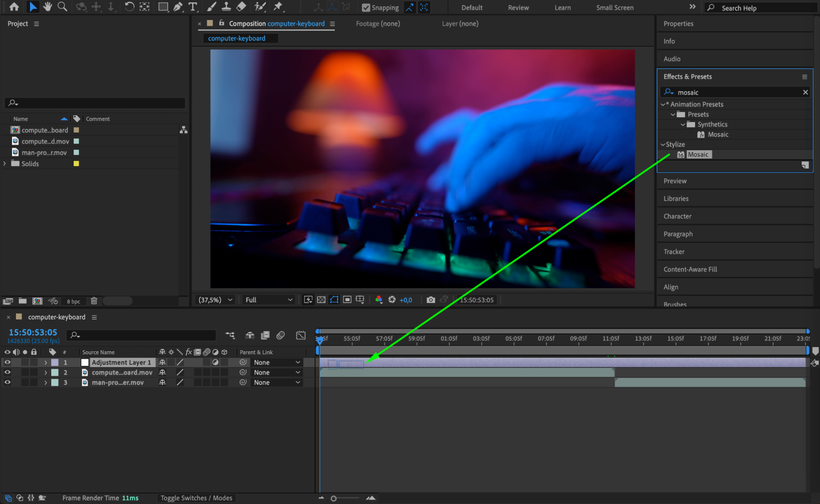The image size is (820, 504).
Task: Switch to the Review workspace
Action: coord(518,7)
